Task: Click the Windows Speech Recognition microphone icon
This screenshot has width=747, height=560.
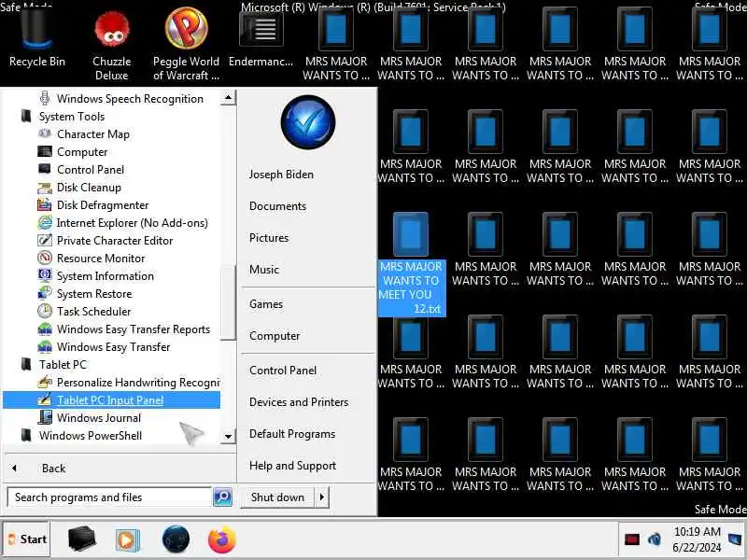Action: click(45, 99)
